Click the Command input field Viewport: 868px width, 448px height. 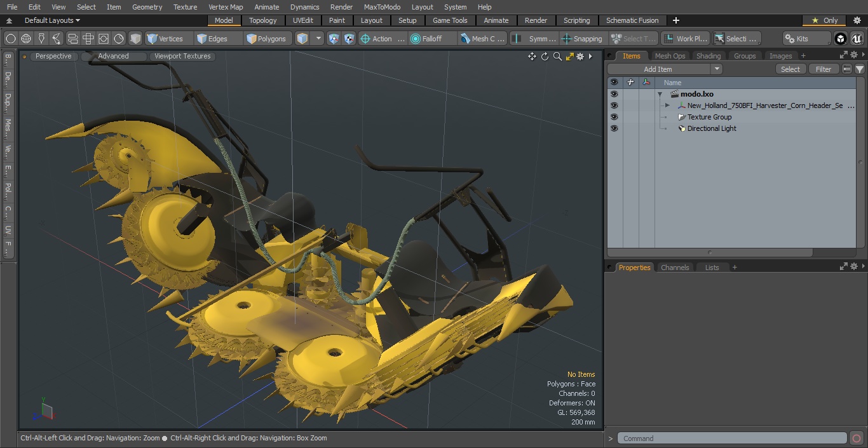coord(732,438)
